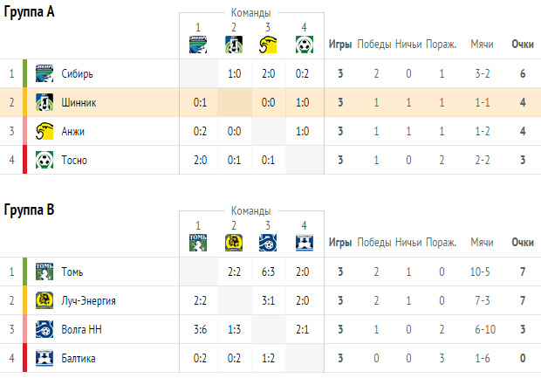This screenshot has height=392, width=541.
Task: Open the Волга НН team link
Action: coord(81,329)
